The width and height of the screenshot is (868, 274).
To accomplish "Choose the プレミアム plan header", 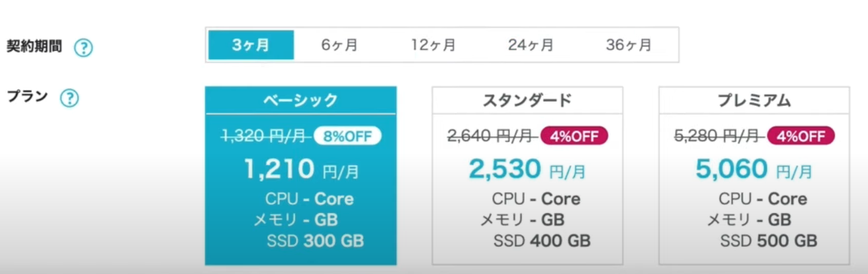I will (754, 100).
